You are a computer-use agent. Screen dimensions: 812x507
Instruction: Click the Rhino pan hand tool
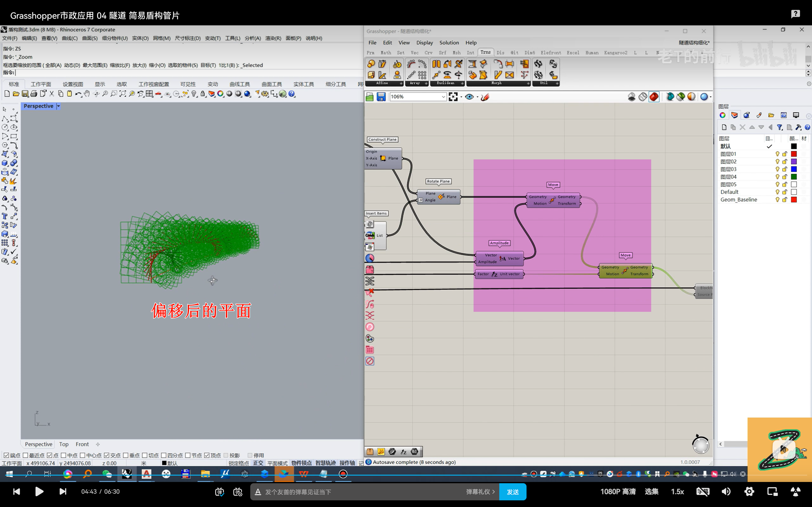pos(87,94)
